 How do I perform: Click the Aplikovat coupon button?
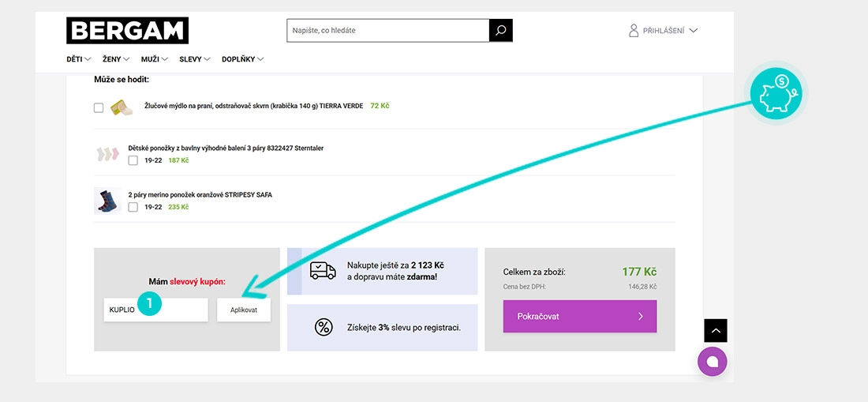point(244,310)
